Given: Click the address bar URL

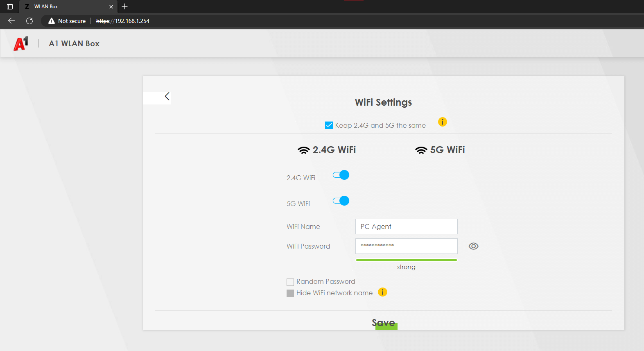Looking at the screenshot, I should (x=123, y=21).
